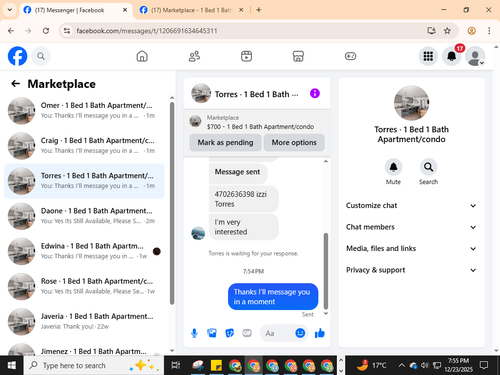The width and height of the screenshot is (500, 375).
Task: Bookmark this page with the star
Action: [x=447, y=31]
